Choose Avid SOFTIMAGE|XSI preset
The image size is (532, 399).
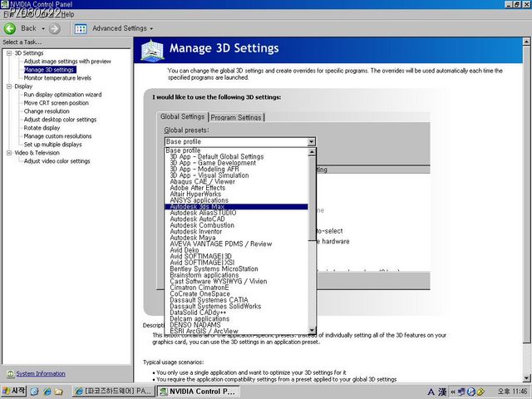(x=236, y=263)
